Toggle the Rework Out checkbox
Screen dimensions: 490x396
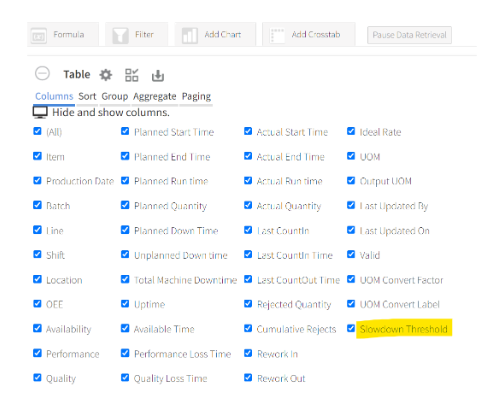tap(248, 378)
